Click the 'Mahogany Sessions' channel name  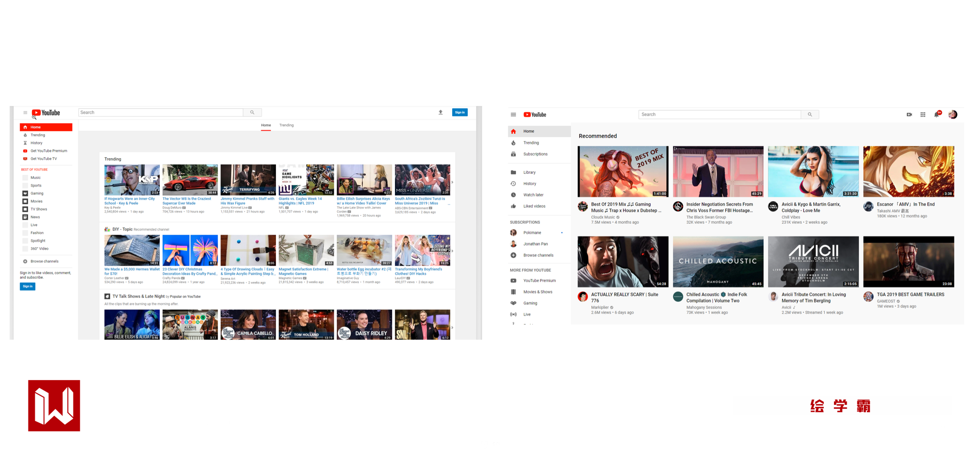pyautogui.click(x=704, y=308)
